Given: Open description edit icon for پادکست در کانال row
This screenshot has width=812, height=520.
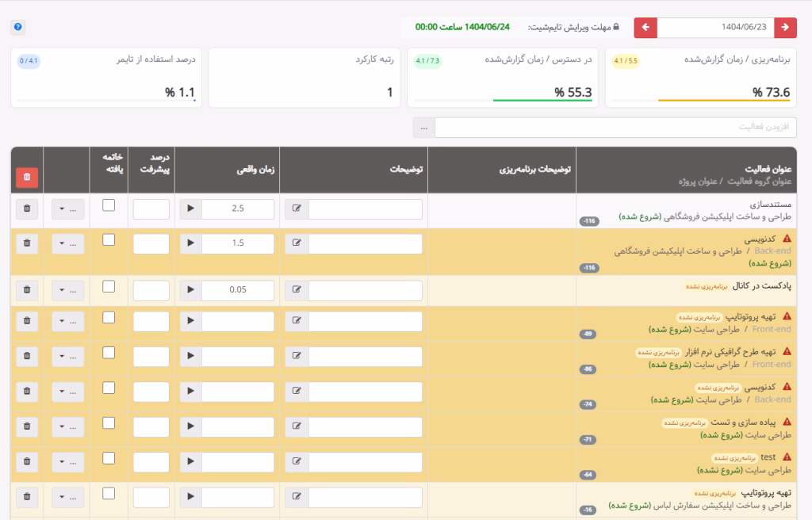Looking at the screenshot, I should point(297,290).
